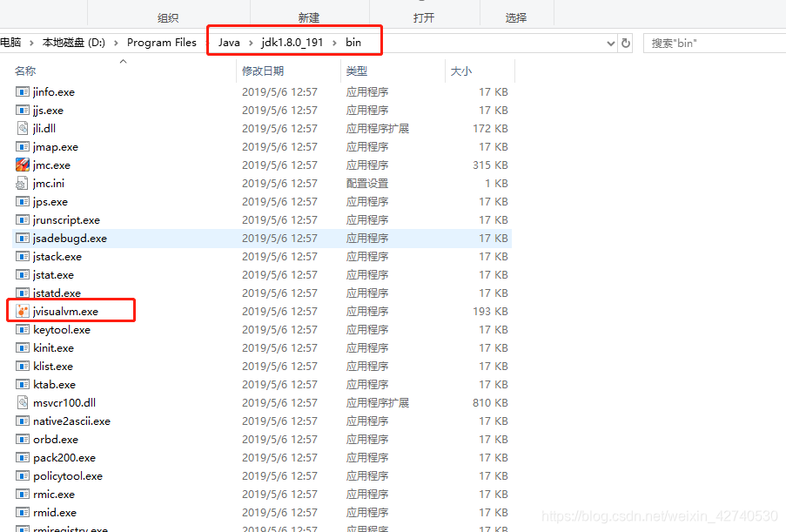The height and width of the screenshot is (532, 786).
Task: Click the jsadebugd.exe file icon
Action: tap(22, 239)
